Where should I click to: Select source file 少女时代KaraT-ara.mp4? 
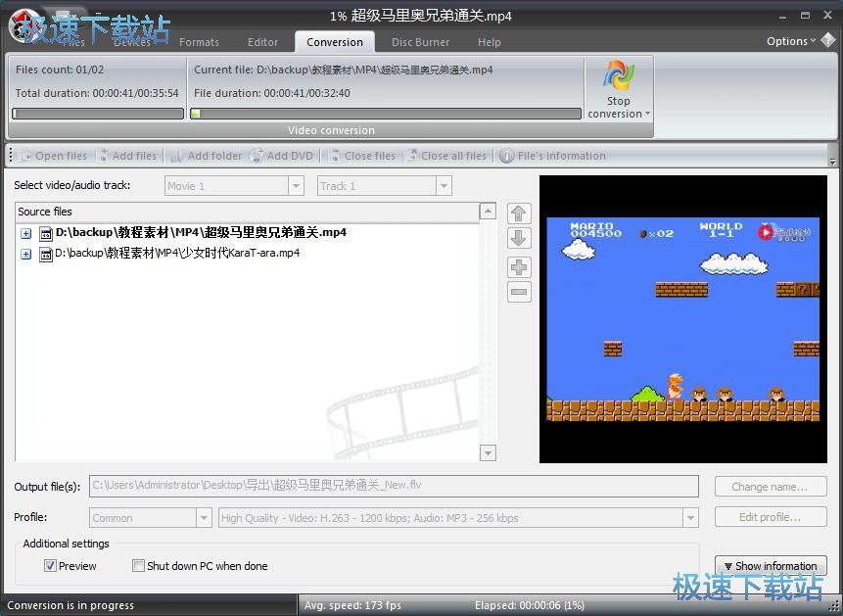point(177,253)
